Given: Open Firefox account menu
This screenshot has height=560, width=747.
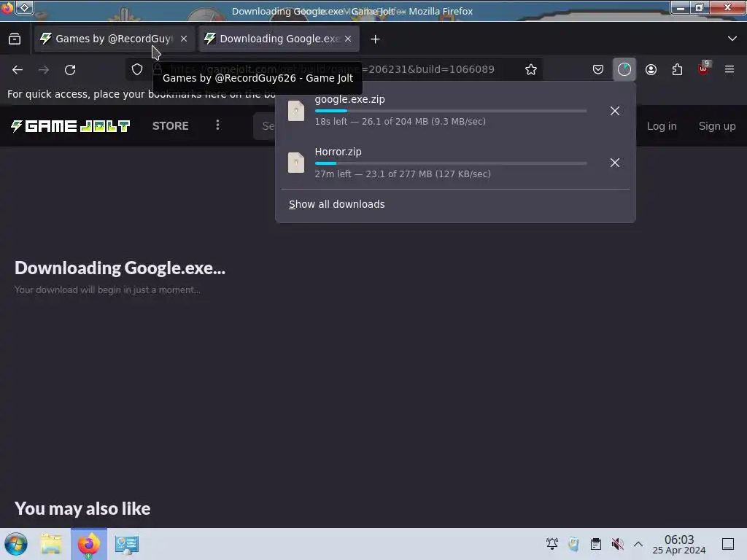Looking at the screenshot, I should tap(651, 69).
